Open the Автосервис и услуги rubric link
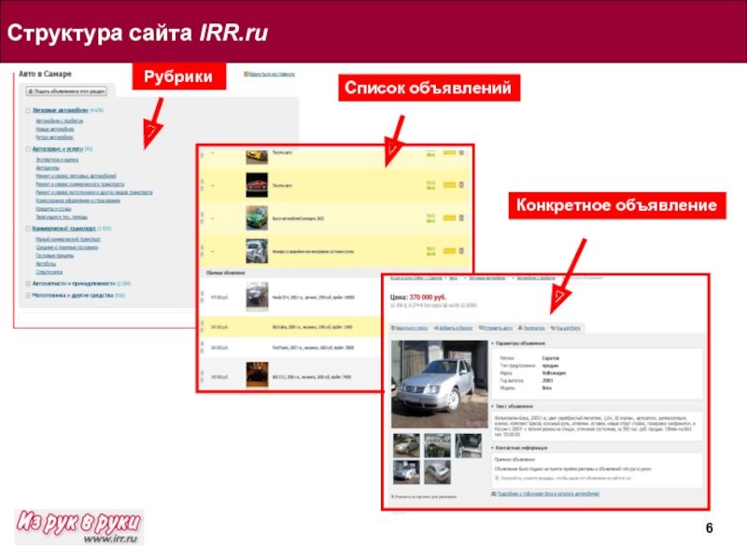 [x=58, y=149]
